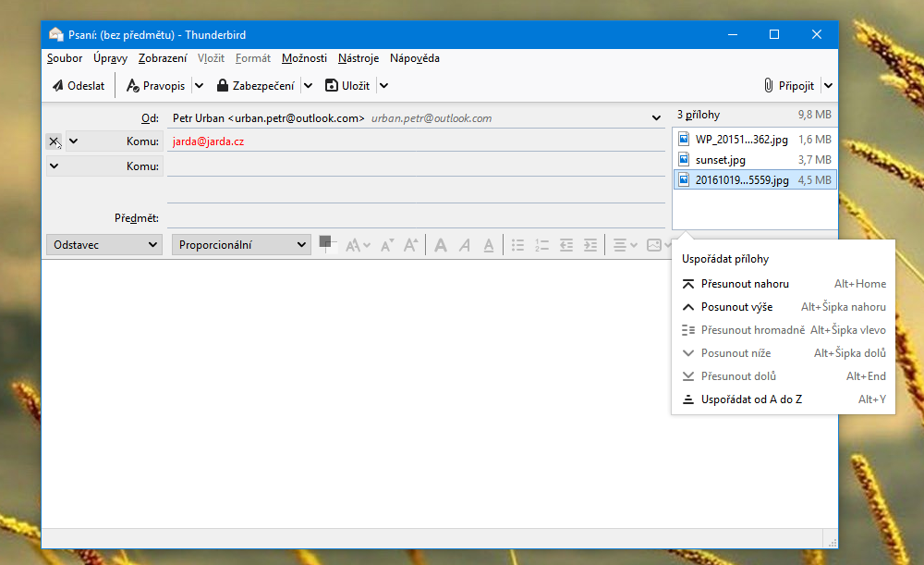Indent the paragraph
The image size is (924, 565).
[x=590, y=245]
